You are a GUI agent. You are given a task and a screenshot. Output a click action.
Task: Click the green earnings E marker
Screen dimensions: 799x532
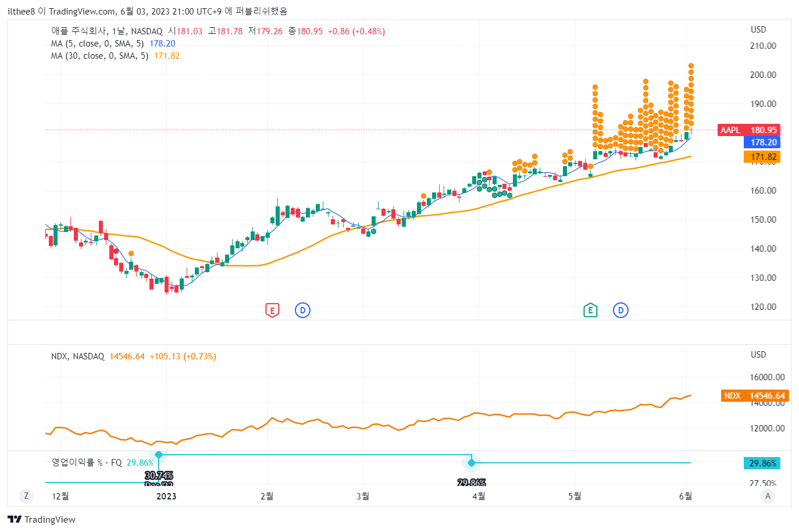tap(590, 310)
